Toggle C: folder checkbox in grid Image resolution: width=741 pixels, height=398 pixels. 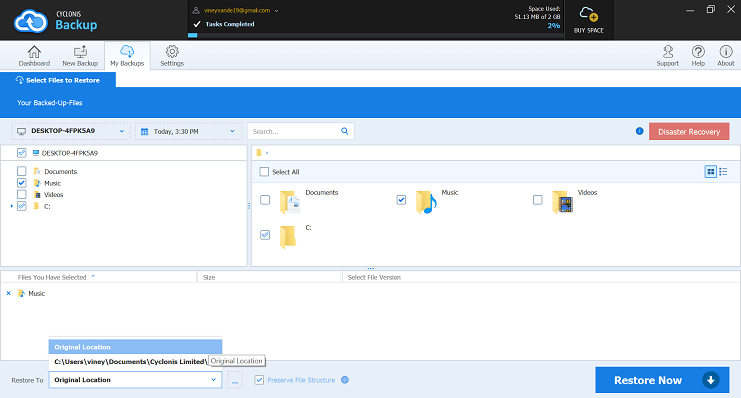[265, 235]
